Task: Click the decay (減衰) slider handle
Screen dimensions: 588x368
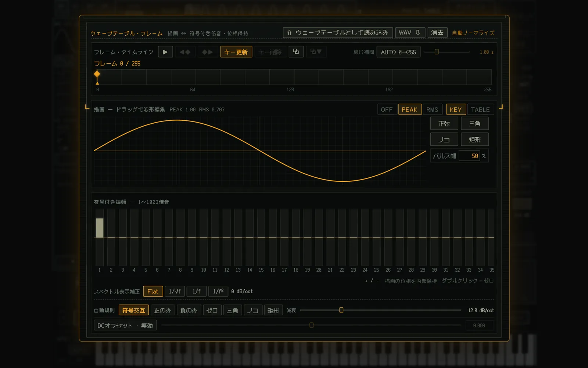Action: coord(341,310)
